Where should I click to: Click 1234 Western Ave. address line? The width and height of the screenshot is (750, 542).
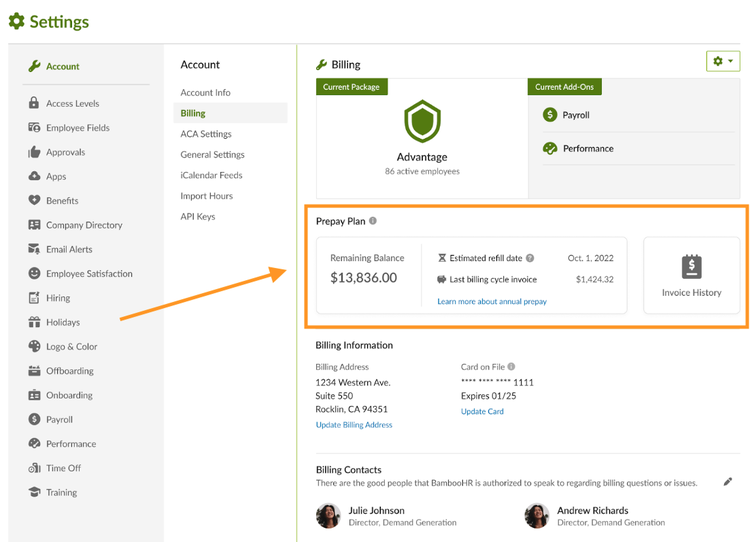353,382
